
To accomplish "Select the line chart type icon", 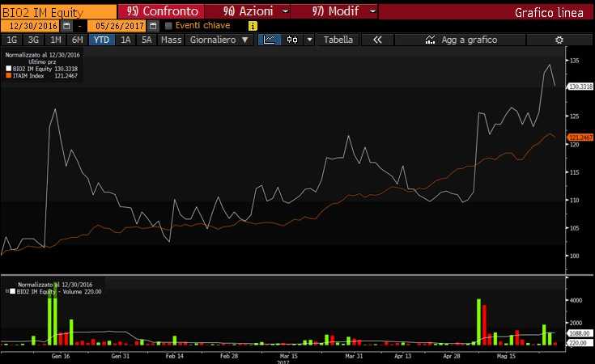I will (270, 40).
